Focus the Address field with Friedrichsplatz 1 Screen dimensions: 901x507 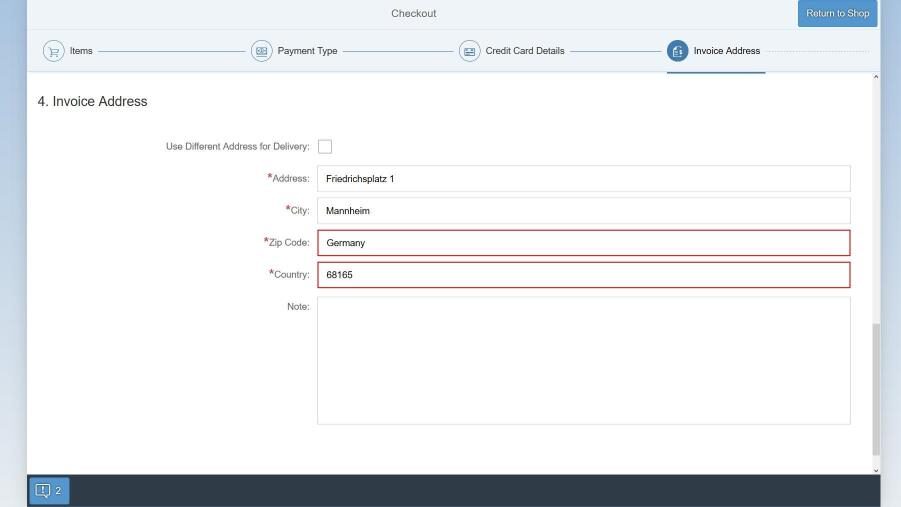[x=583, y=179]
